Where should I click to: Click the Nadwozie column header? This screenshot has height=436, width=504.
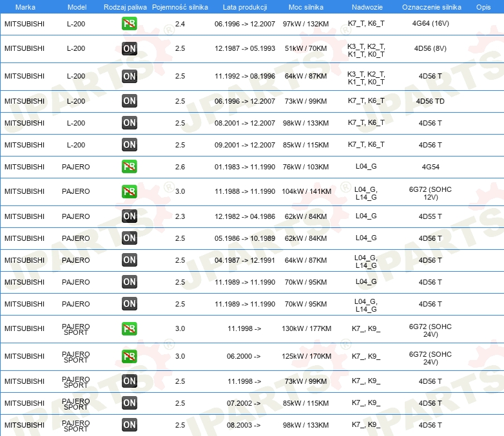(367, 7)
